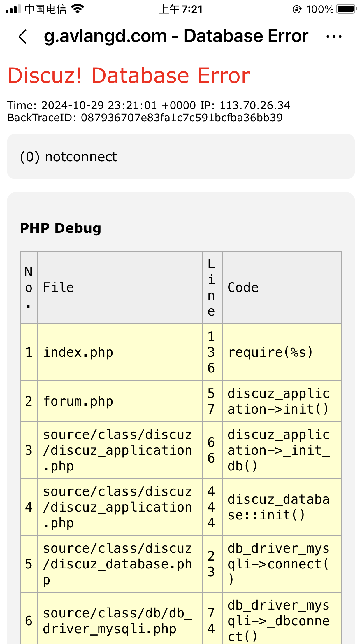Tap the back arrow in navigation bar
This screenshot has width=362, height=644.
23,37
